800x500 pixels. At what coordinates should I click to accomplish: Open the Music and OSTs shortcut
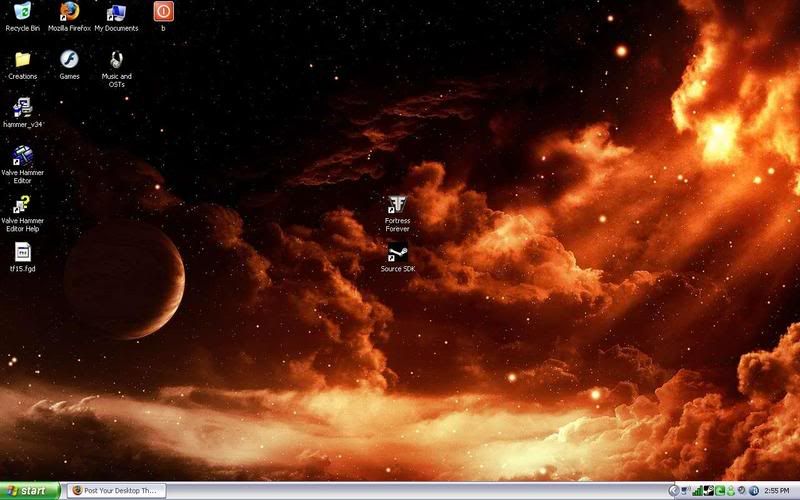[x=116, y=60]
